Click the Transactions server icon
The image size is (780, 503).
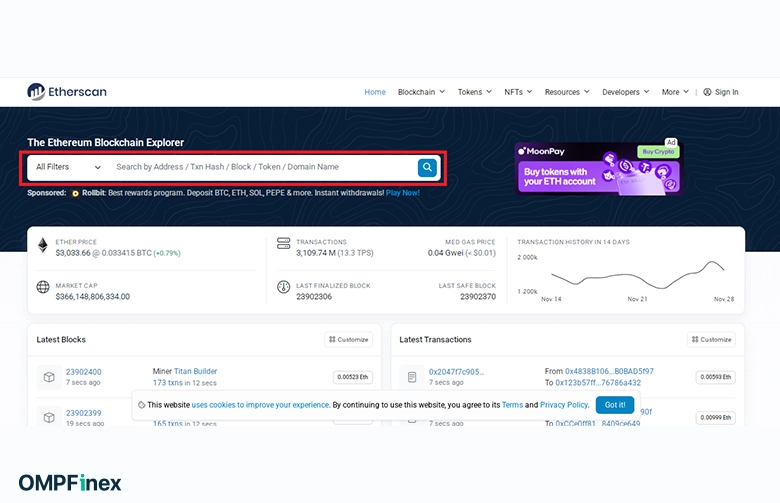coord(283,245)
